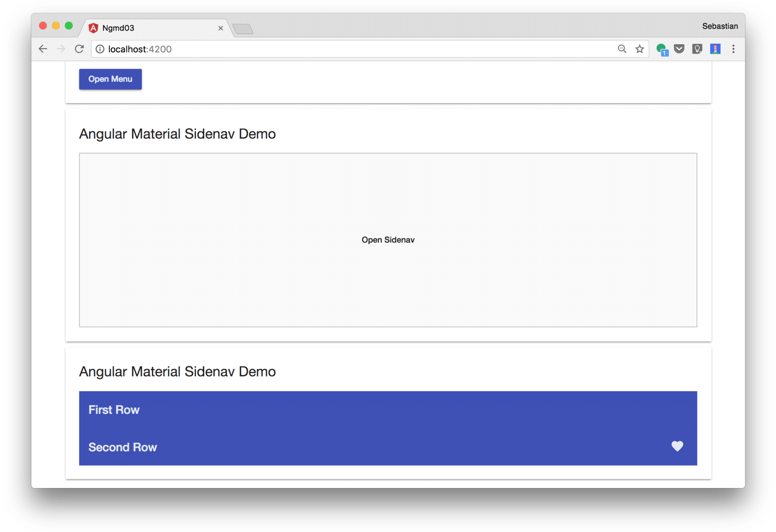Image resolution: width=776 pixels, height=532 pixels.
Task: Open a new browser tab
Action: pos(243,29)
